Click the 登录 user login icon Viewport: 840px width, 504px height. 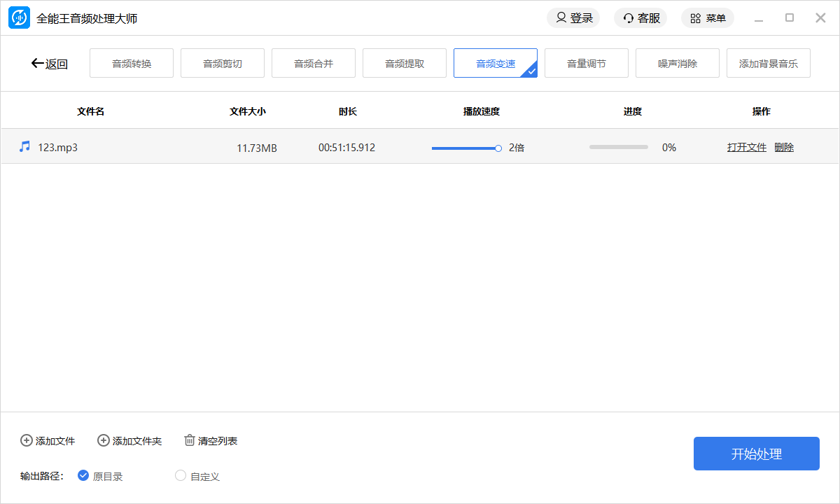(561, 18)
